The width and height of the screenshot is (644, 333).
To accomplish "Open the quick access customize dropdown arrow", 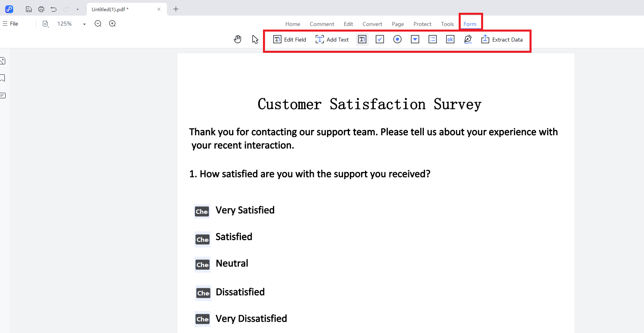I will point(78,9).
